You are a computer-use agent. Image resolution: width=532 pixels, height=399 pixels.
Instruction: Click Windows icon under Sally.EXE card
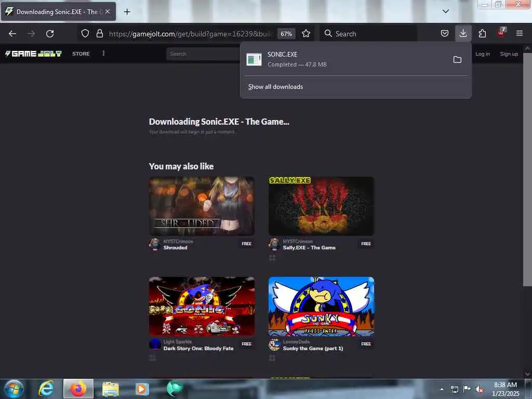(x=272, y=258)
